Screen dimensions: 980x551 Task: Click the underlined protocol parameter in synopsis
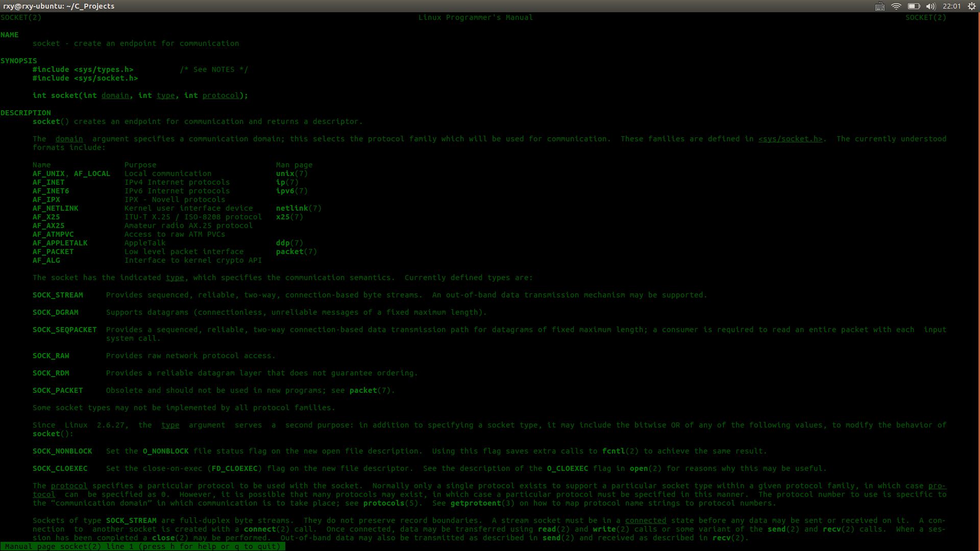[x=220, y=95]
